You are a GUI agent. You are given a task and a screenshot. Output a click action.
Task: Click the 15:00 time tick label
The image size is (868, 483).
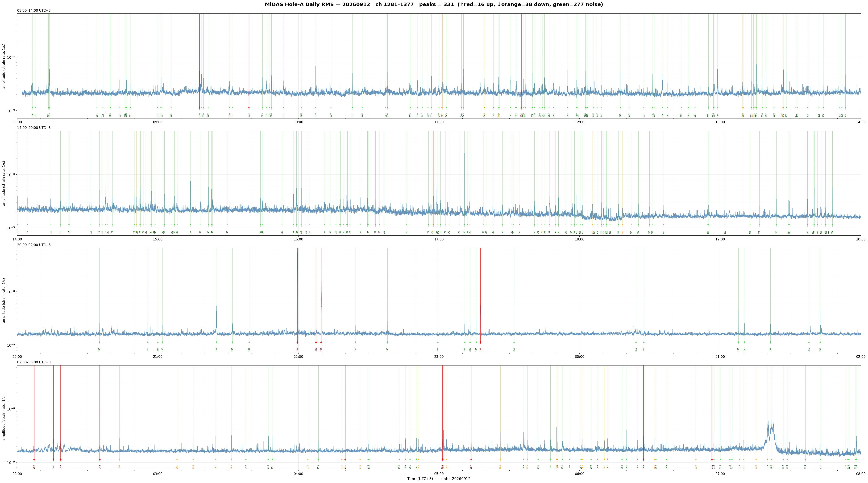point(158,239)
